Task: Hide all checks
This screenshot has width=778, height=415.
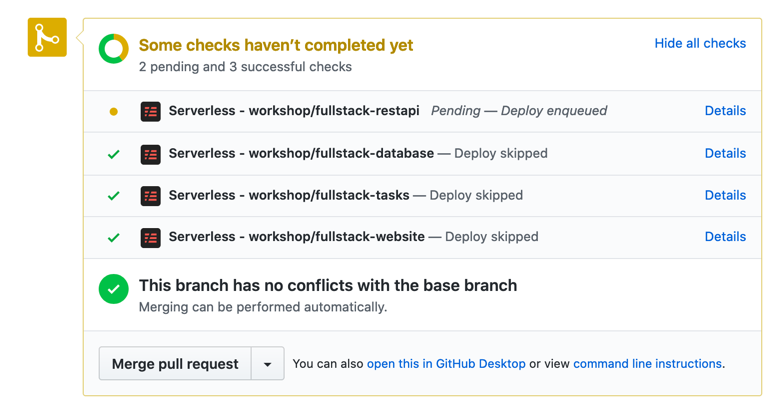Action: point(700,43)
